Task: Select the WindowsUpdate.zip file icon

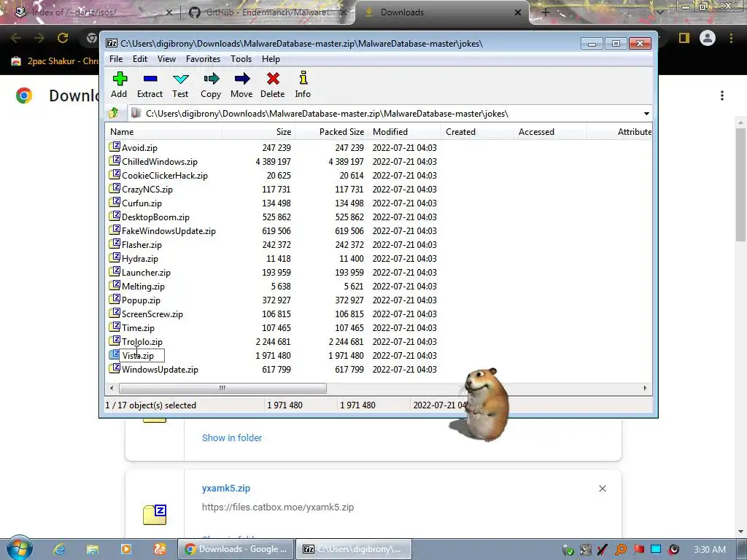Action: click(115, 368)
